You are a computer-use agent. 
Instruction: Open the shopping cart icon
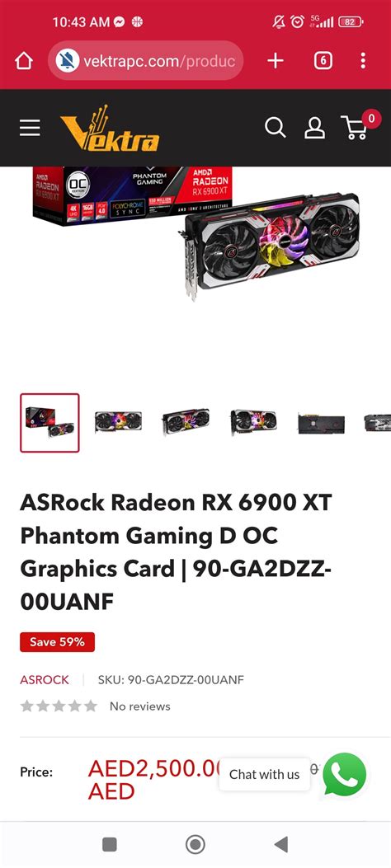tap(355, 128)
